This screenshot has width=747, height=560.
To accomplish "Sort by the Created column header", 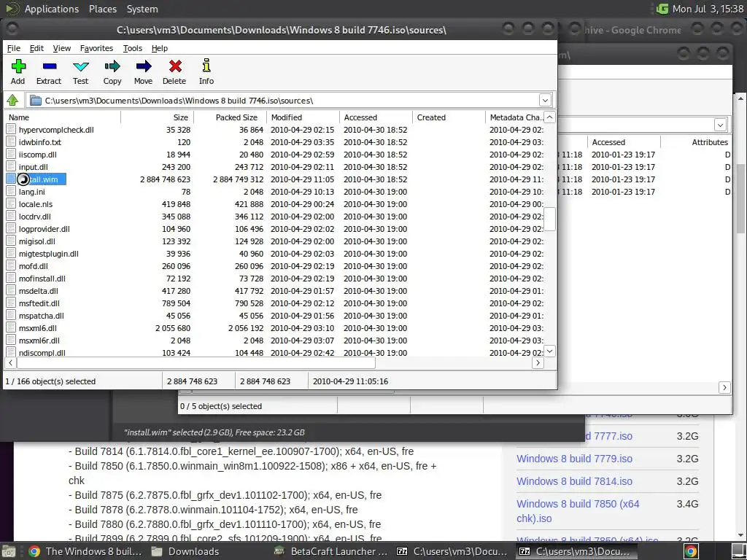I will point(449,117).
